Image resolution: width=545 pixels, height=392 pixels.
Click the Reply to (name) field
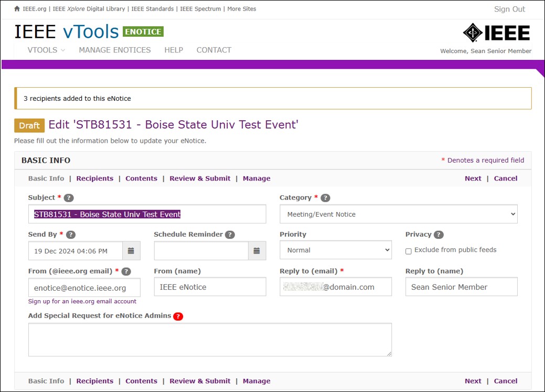[461, 287]
